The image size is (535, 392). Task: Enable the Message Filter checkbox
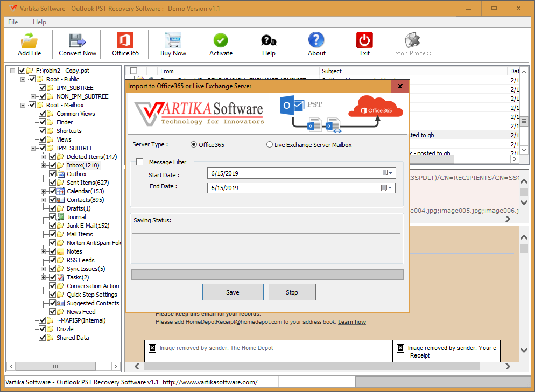click(139, 162)
